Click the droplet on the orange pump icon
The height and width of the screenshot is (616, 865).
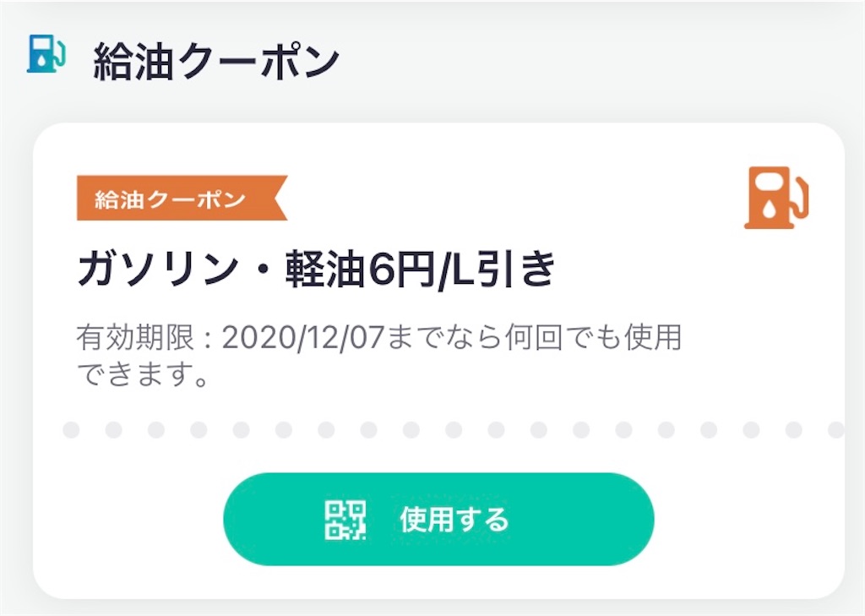[x=770, y=207]
